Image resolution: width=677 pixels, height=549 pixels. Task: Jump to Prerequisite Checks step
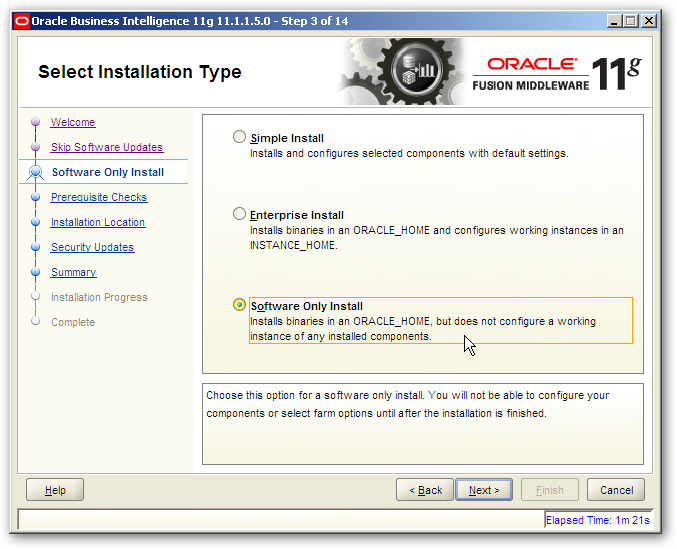coord(98,198)
